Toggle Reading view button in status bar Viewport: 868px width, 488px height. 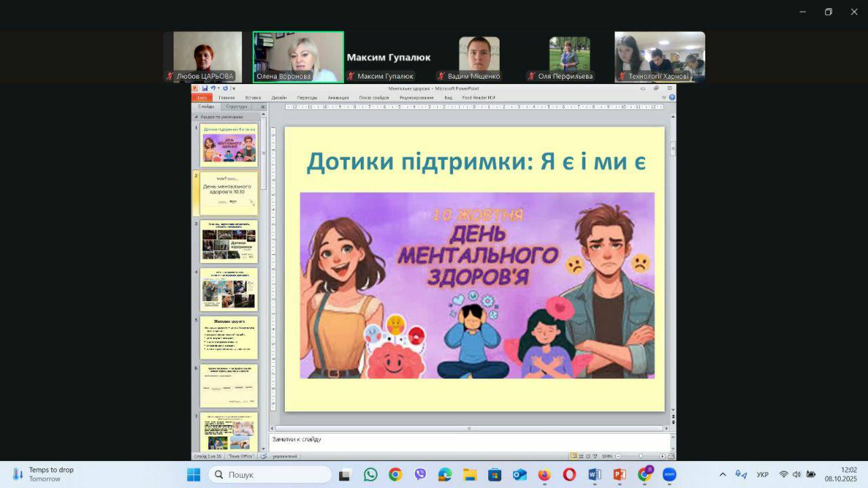(x=587, y=456)
